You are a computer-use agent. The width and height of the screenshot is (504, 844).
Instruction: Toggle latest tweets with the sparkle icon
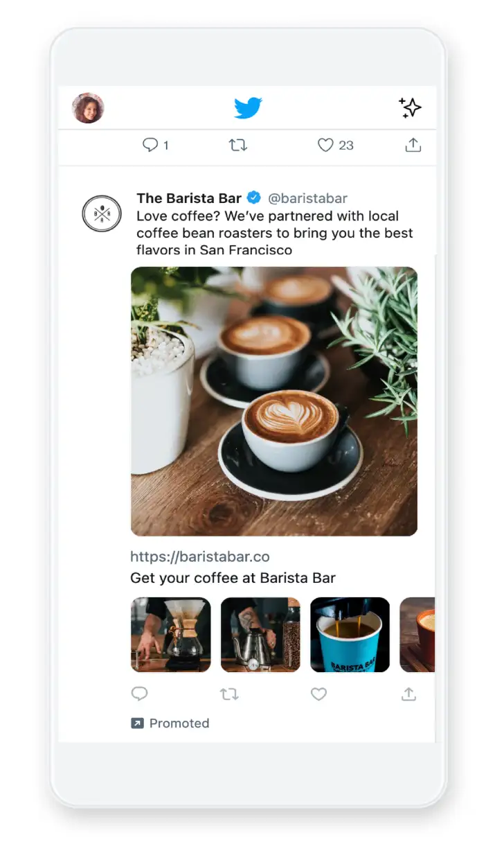(x=410, y=107)
